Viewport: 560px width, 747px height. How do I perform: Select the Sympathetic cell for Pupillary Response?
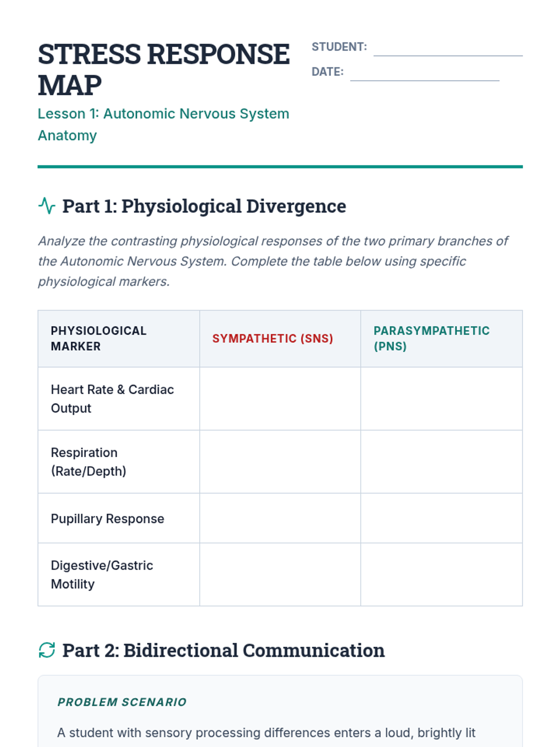pyautogui.click(x=280, y=518)
